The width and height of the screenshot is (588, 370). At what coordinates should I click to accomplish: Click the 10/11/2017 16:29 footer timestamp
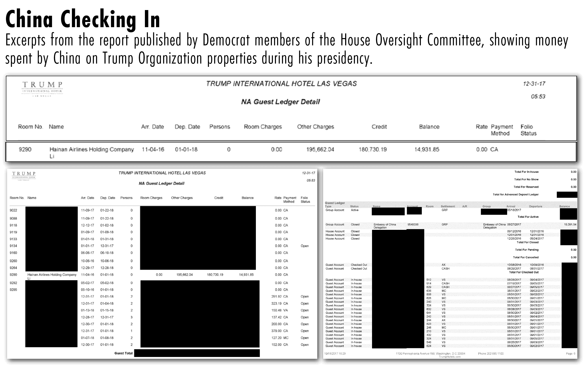(335, 354)
